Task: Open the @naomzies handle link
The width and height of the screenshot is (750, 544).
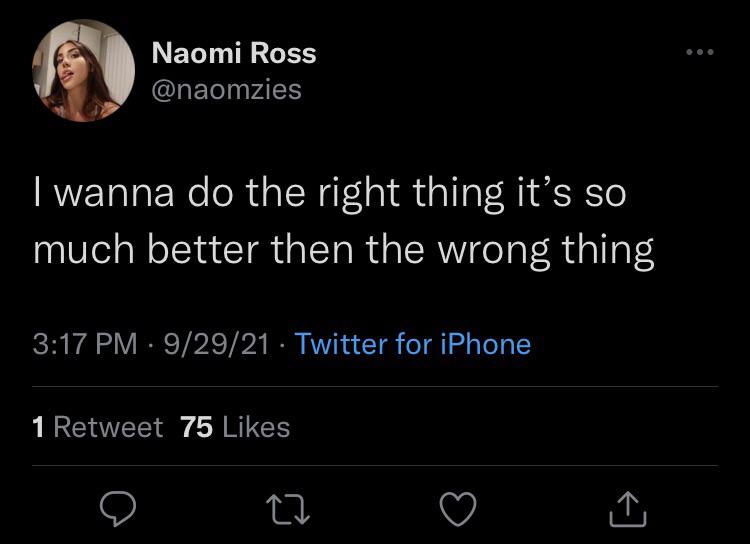Action: pos(226,89)
